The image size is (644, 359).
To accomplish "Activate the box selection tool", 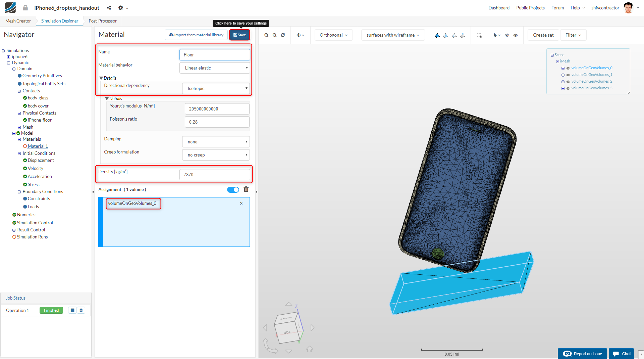I will point(479,35).
